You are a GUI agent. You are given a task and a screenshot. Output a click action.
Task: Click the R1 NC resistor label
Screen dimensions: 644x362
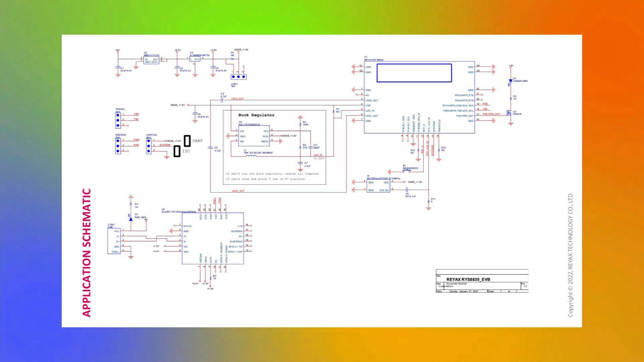pyautogui.click(x=232, y=54)
